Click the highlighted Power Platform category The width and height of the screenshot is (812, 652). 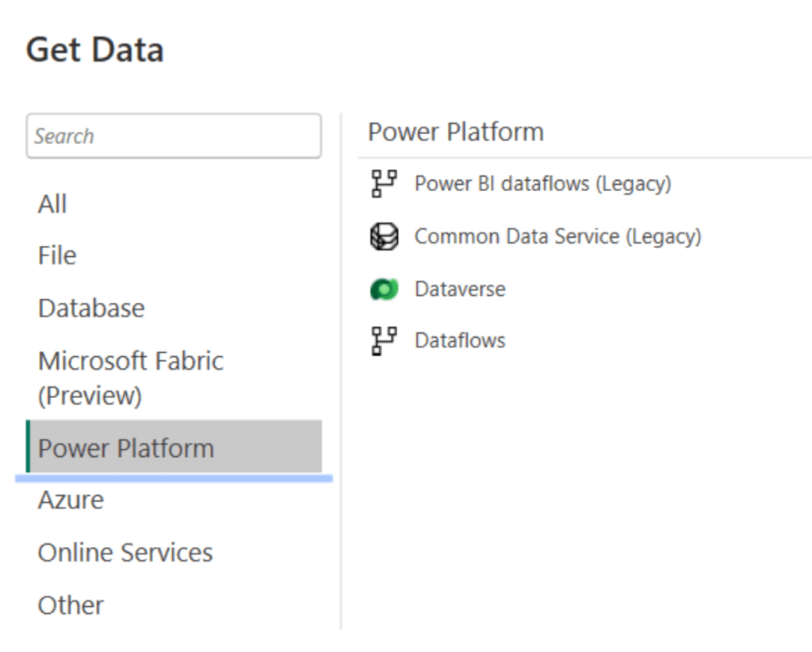click(125, 448)
